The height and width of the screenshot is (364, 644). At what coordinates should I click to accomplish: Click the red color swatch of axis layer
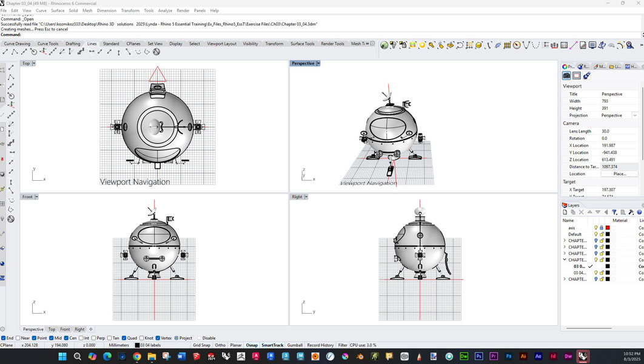click(x=608, y=228)
